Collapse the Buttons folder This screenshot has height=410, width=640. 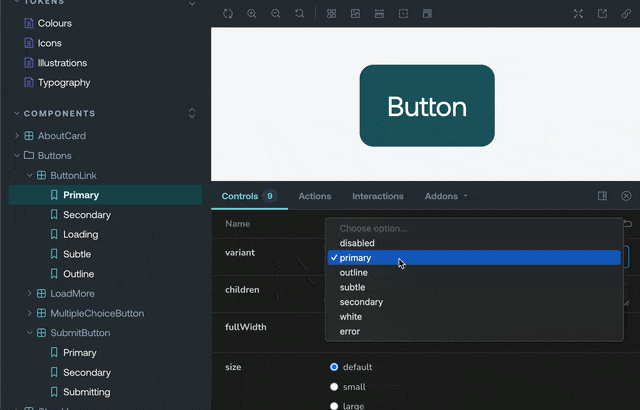pyautogui.click(x=17, y=155)
